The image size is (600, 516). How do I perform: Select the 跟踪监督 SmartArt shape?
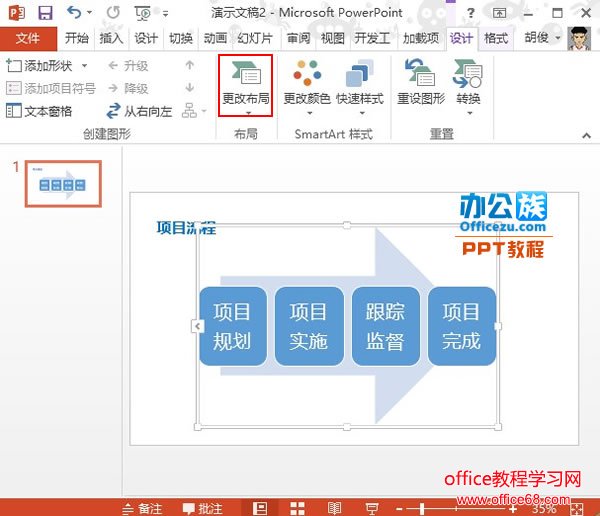point(385,326)
